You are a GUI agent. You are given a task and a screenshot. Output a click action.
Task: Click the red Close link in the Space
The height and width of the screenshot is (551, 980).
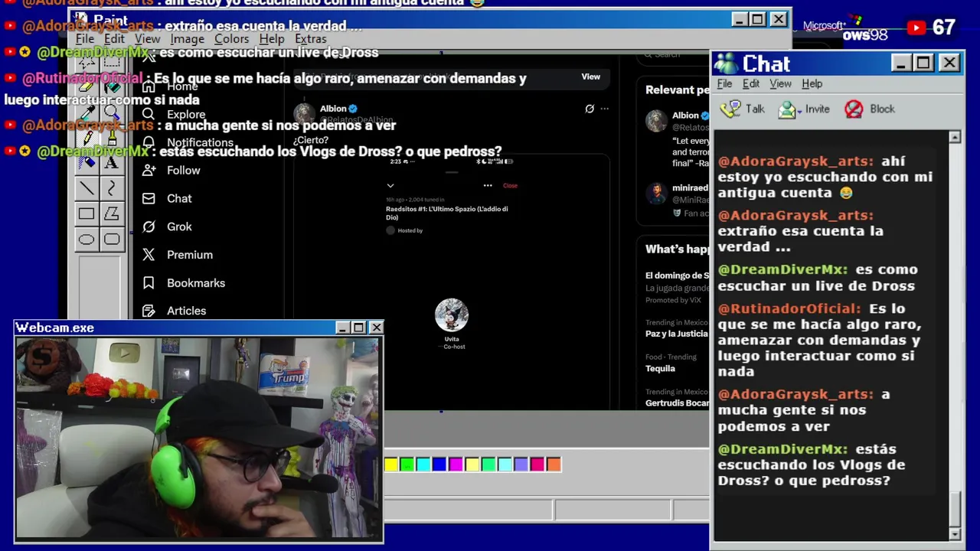[x=510, y=185]
